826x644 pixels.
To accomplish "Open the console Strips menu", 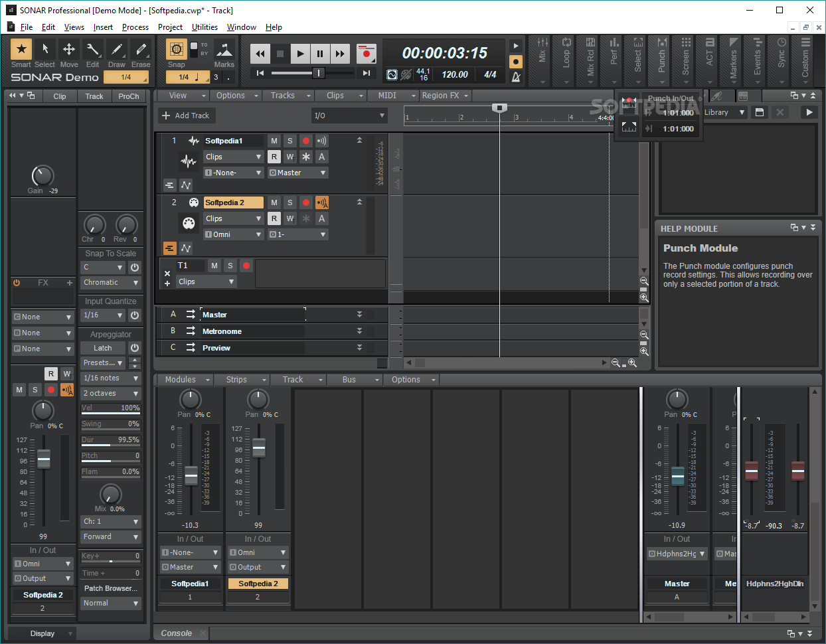I will coord(242,380).
